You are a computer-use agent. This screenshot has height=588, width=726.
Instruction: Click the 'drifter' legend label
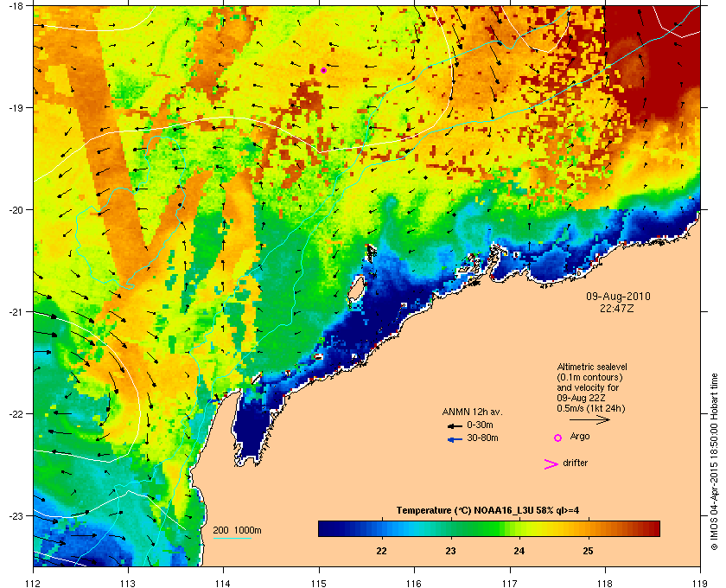[575, 463]
